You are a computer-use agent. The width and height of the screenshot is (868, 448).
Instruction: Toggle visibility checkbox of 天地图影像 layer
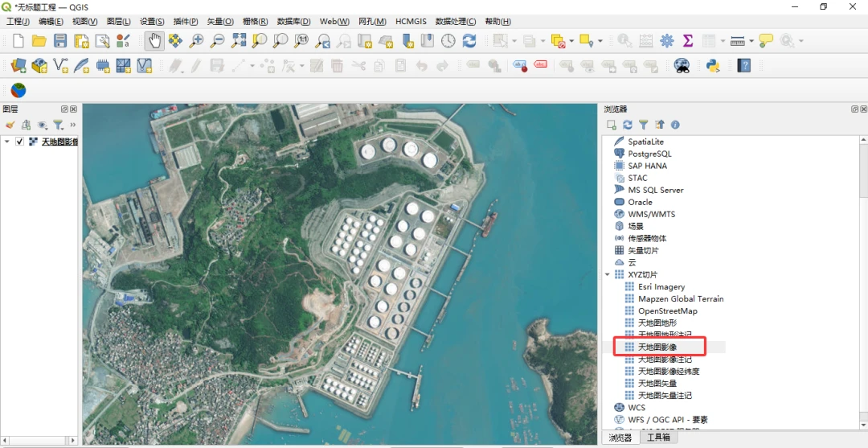[x=20, y=142]
